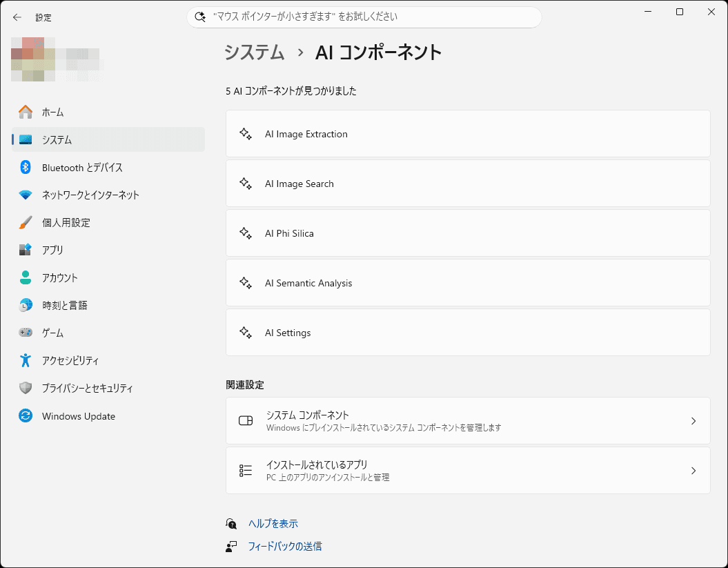The height and width of the screenshot is (568, 728).
Task: Click the time and language clock icon
Action: 26,305
